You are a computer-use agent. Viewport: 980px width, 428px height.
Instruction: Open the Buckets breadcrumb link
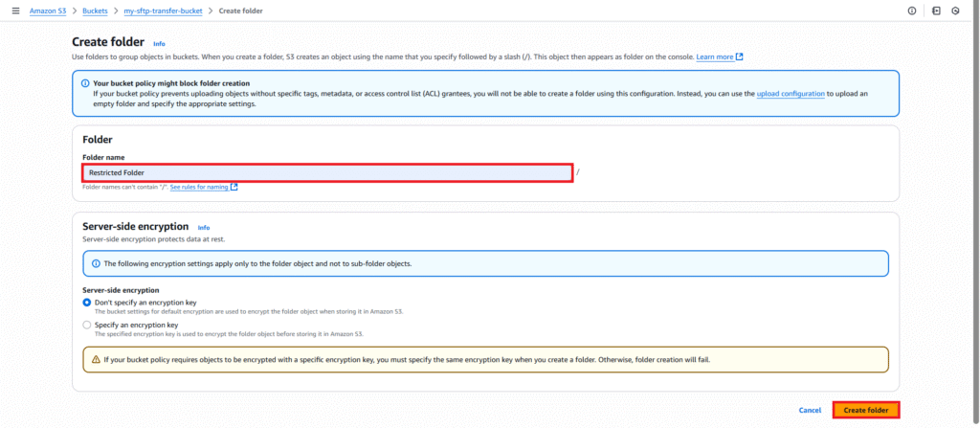[x=95, y=11]
